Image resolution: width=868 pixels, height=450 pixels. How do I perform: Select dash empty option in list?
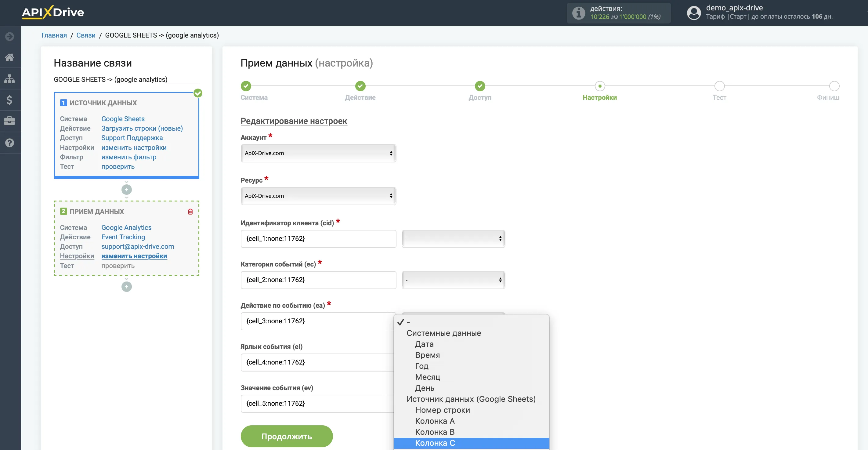(x=472, y=322)
